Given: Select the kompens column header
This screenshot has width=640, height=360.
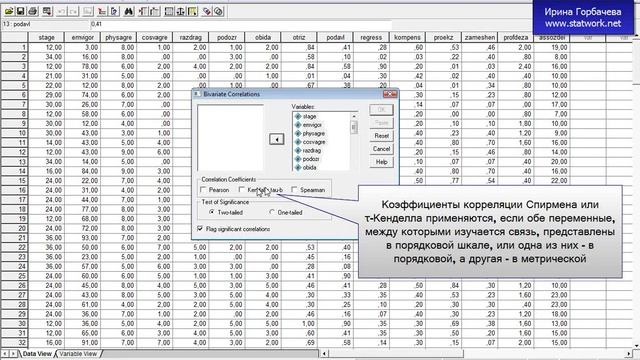Looking at the screenshot, I should [x=407, y=37].
